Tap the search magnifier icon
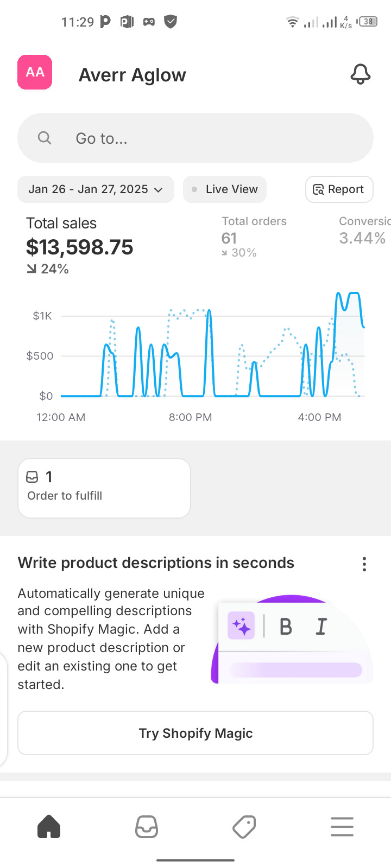This screenshot has height=868, width=391. click(x=45, y=138)
